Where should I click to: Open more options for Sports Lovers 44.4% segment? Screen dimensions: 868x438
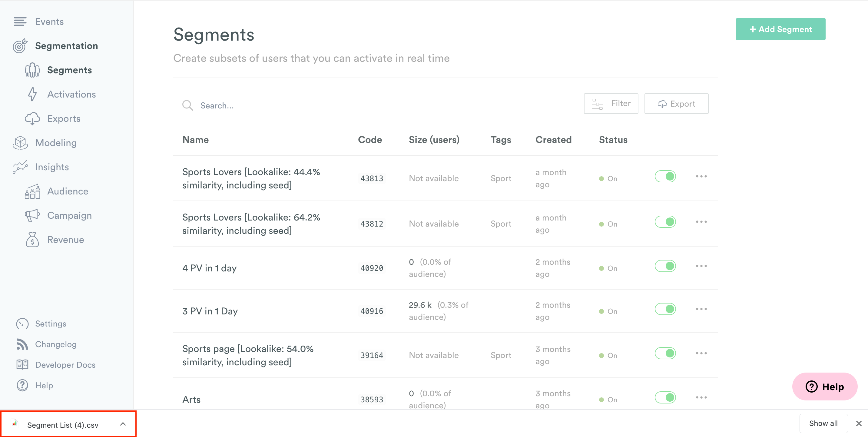tap(701, 176)
